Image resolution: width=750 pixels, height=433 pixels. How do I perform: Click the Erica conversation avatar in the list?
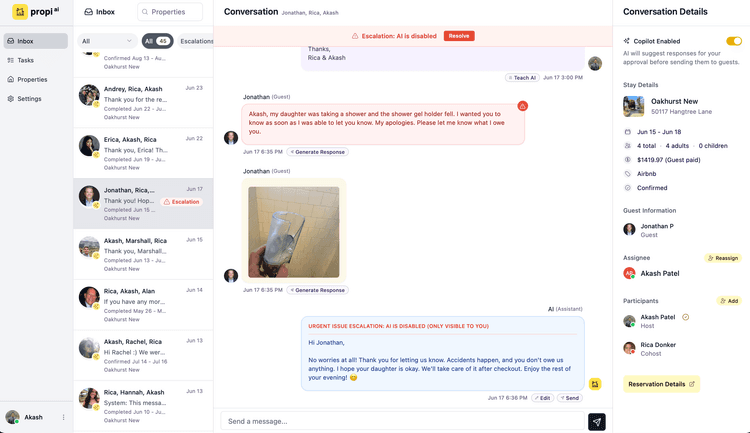[x=89, y=146]
